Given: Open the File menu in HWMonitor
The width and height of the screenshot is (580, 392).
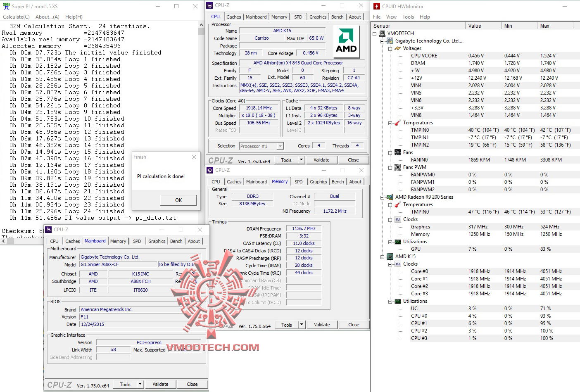Looking at the screenshot, I should [377, 17].
